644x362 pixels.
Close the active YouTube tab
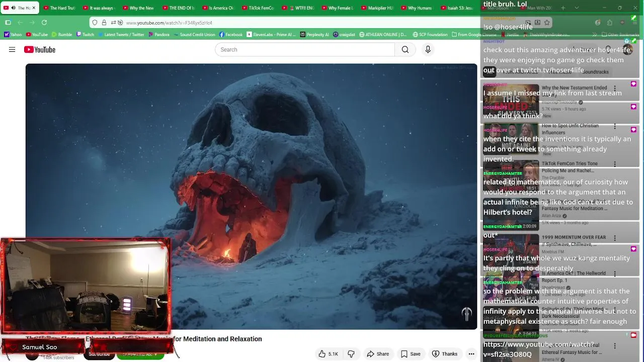34,8
